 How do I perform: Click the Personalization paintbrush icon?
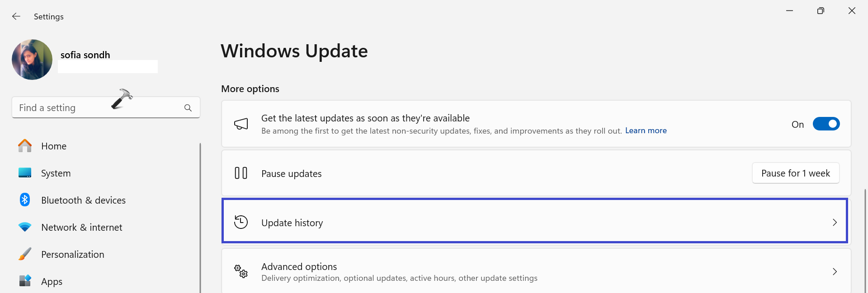point(25,254)
